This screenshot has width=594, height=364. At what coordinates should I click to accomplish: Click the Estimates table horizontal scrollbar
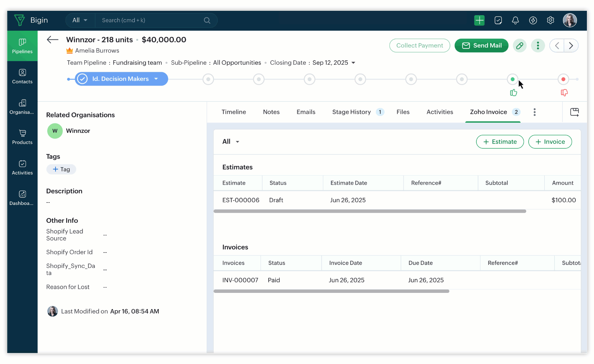point(369,211)
